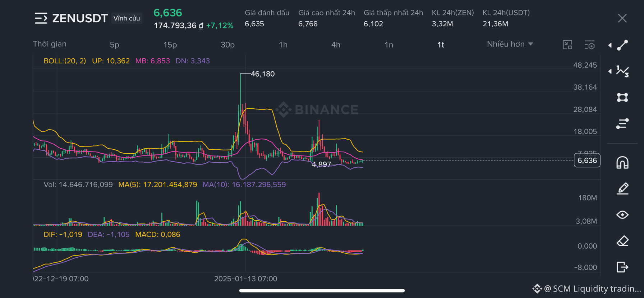Expand the wave pattern tool options arrow

point(610,71)
